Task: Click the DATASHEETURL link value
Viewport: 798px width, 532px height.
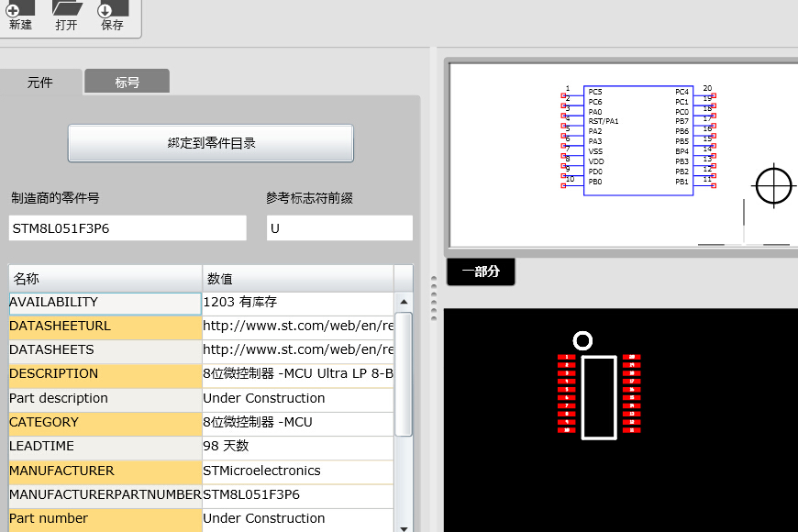Action: [298, 327]
